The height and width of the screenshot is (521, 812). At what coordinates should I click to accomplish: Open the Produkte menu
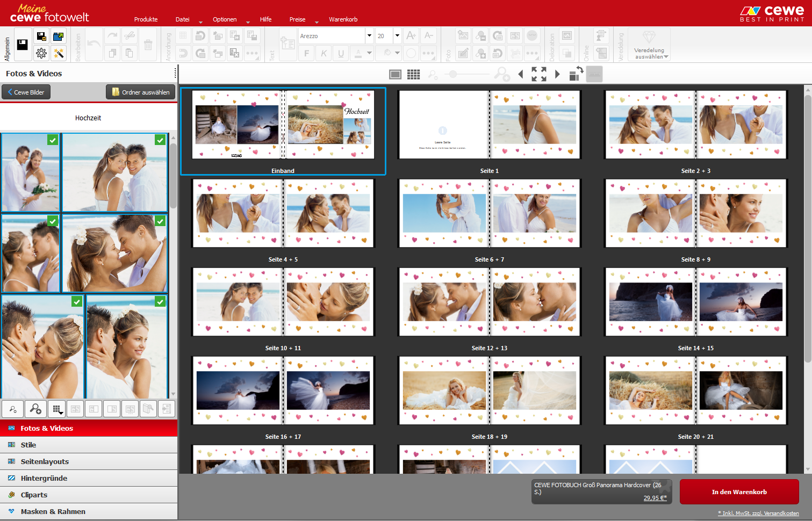tap(146, 19)
